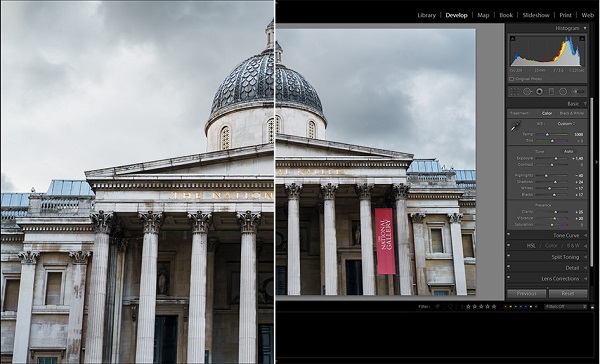600x364 pixels.
Task: Switch to the Develop module
Action: (x=457, y=15)
